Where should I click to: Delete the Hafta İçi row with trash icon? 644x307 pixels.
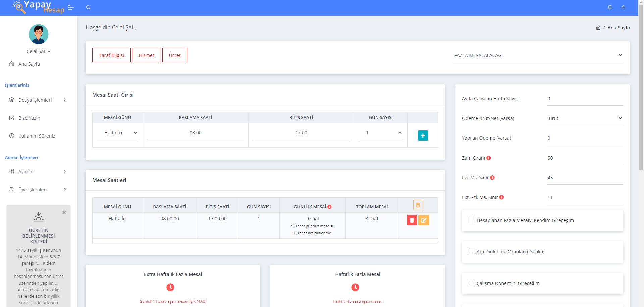click(x=412, y=220)
